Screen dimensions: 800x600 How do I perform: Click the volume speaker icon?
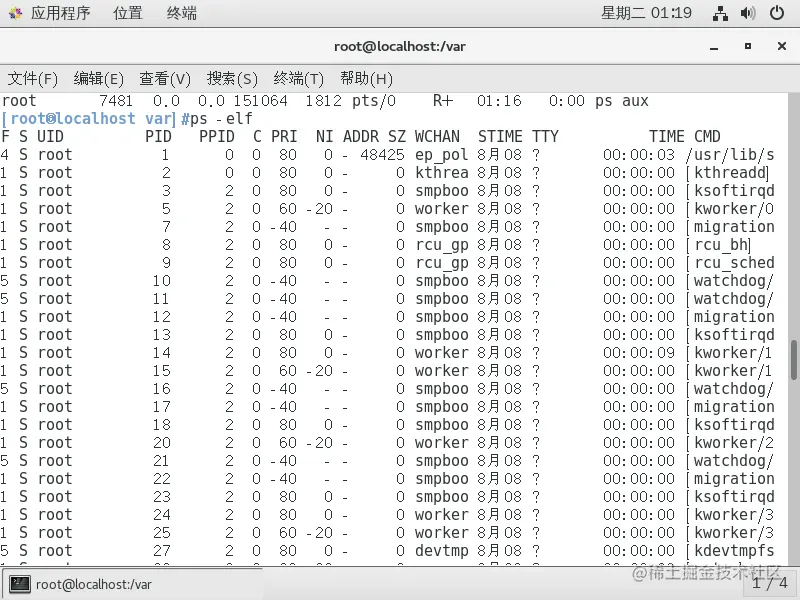pos(748,13)
